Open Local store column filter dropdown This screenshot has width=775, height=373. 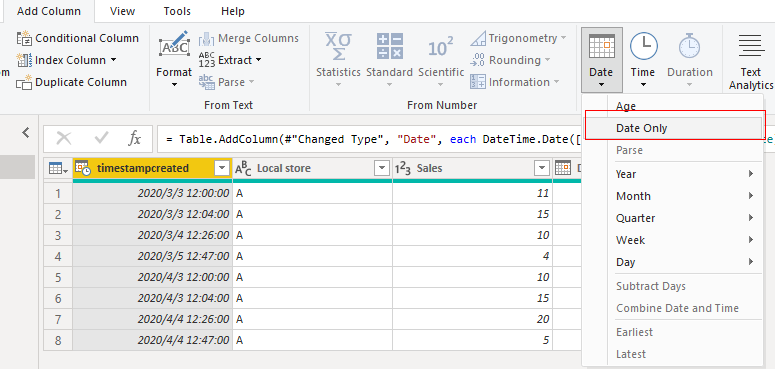(x=382, y=169)
